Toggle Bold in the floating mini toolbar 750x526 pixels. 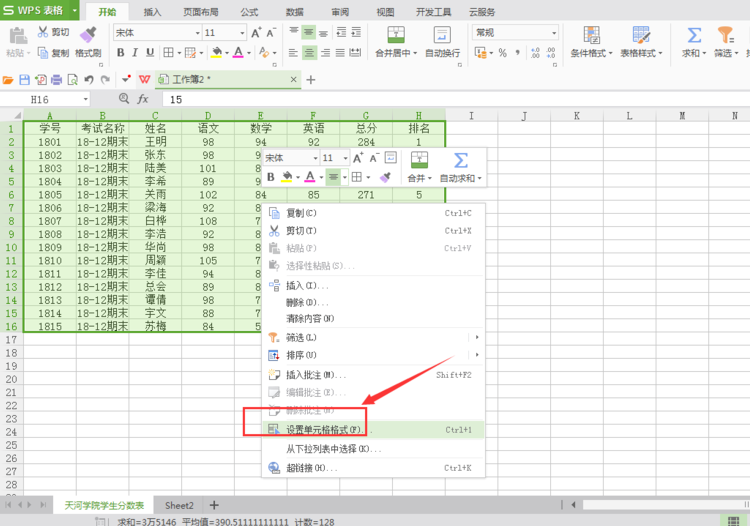coord(271,178)
